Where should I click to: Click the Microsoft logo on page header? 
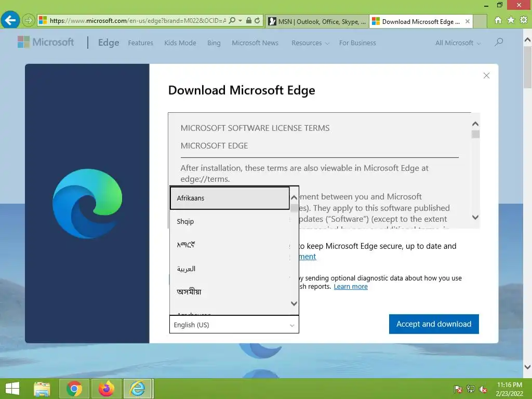pyautogui.click(x=46, y=42)
